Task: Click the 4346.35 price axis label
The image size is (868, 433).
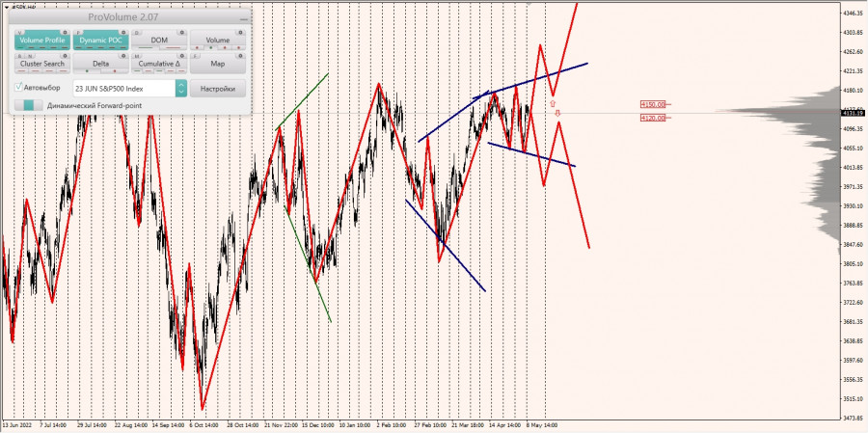Action: pos(854,13)
